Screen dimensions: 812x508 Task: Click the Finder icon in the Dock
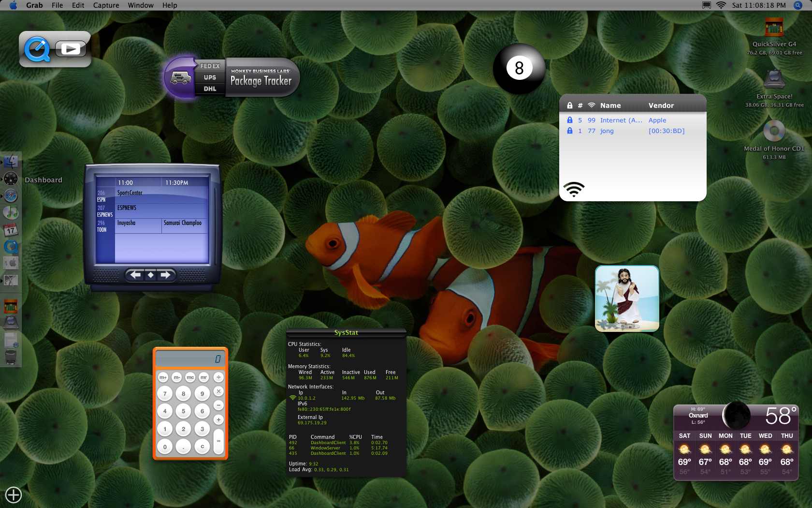(11, 162)
